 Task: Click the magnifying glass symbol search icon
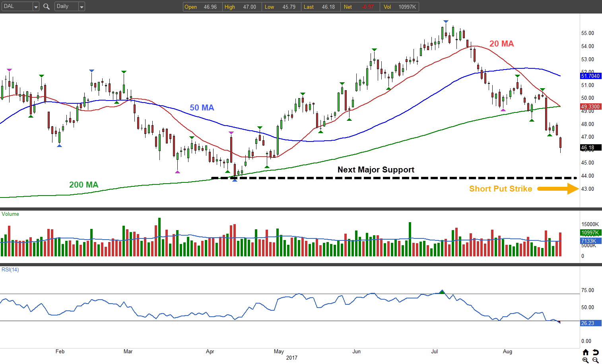[47, 7]
